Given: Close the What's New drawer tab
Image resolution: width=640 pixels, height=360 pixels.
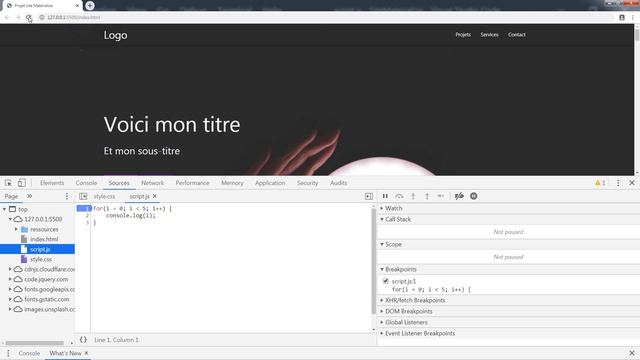Looking at the screenshot, I should pos(86,353).
